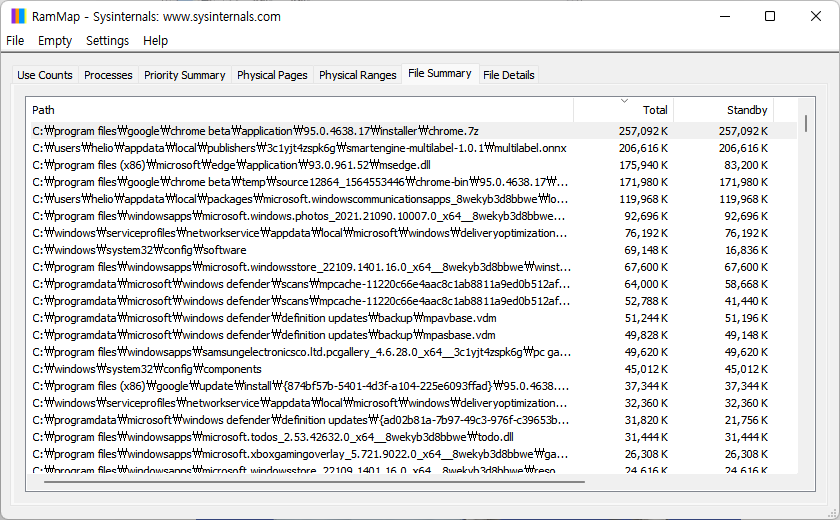Click the 83,200 K Standby value
840x520 pixels.
746,165
